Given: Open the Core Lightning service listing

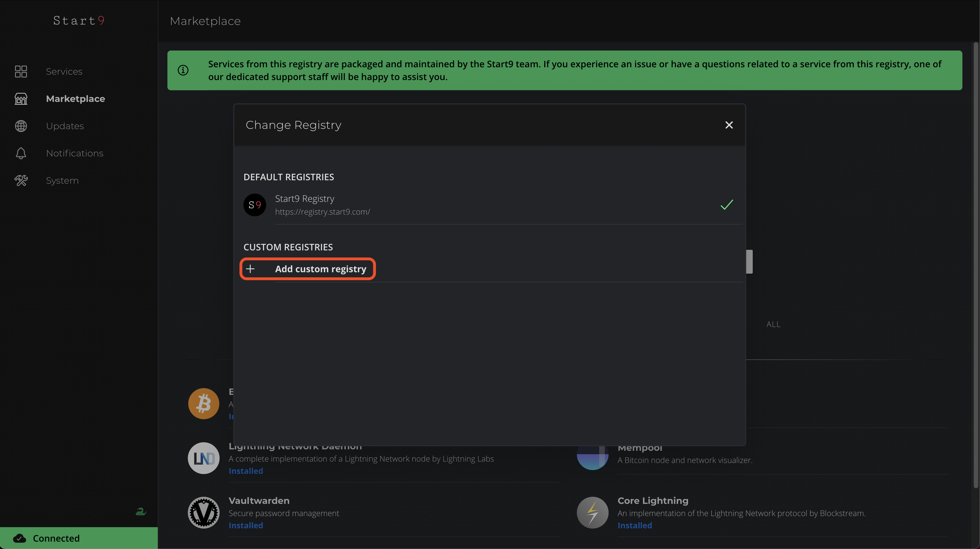Looking at the screenshot, I should point(653,501).
